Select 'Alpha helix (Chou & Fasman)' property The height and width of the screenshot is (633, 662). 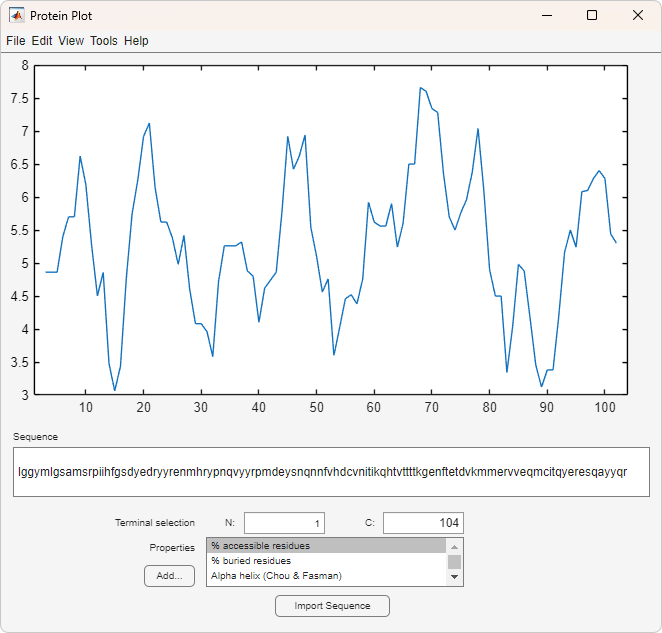326,576
